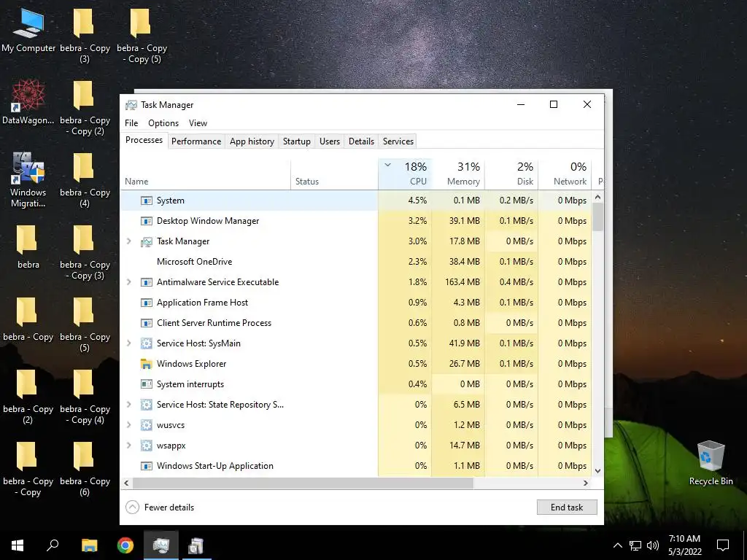Open the clock showing 7:10 AM
This screenshot has width=747, height=560.
pos(684,545)
